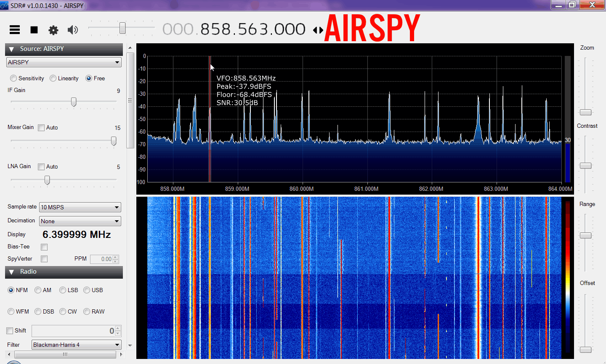Click the Zoom slider handle

coord(585,112)
